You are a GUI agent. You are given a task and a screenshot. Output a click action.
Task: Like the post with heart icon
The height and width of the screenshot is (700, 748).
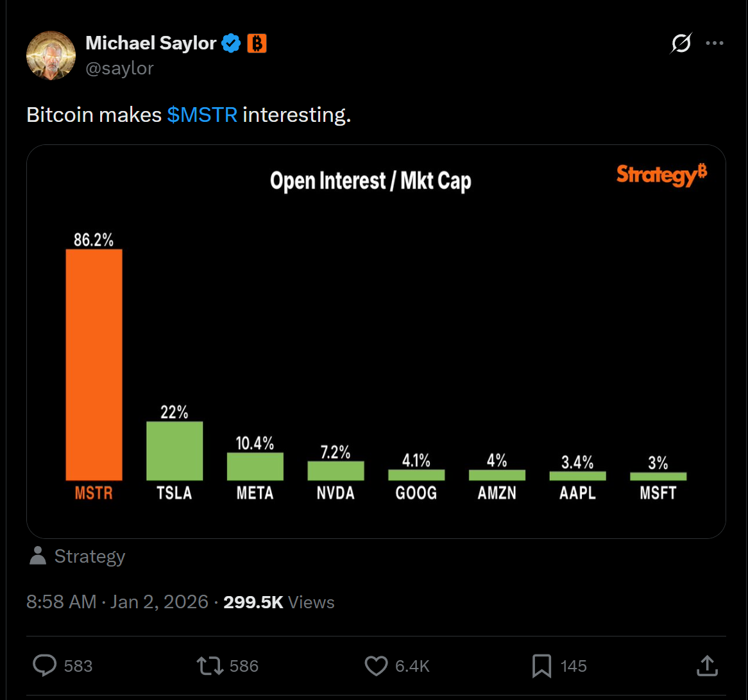376,666
